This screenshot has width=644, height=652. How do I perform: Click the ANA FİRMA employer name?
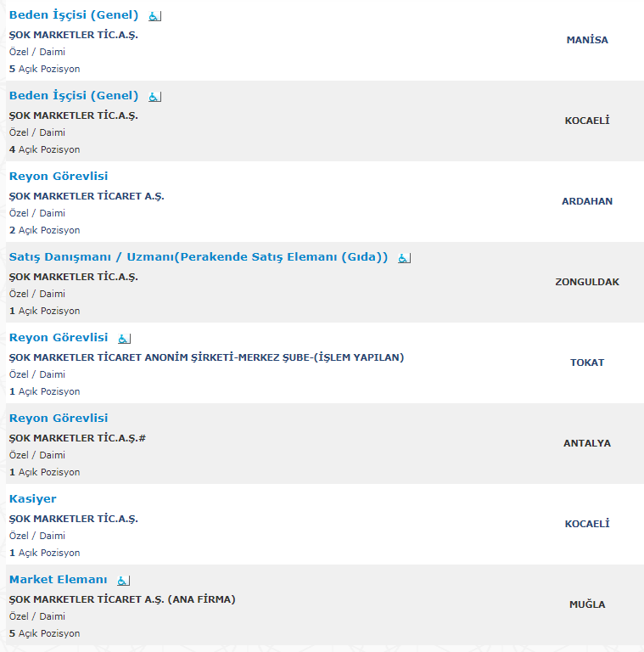[x=122, y=599]
